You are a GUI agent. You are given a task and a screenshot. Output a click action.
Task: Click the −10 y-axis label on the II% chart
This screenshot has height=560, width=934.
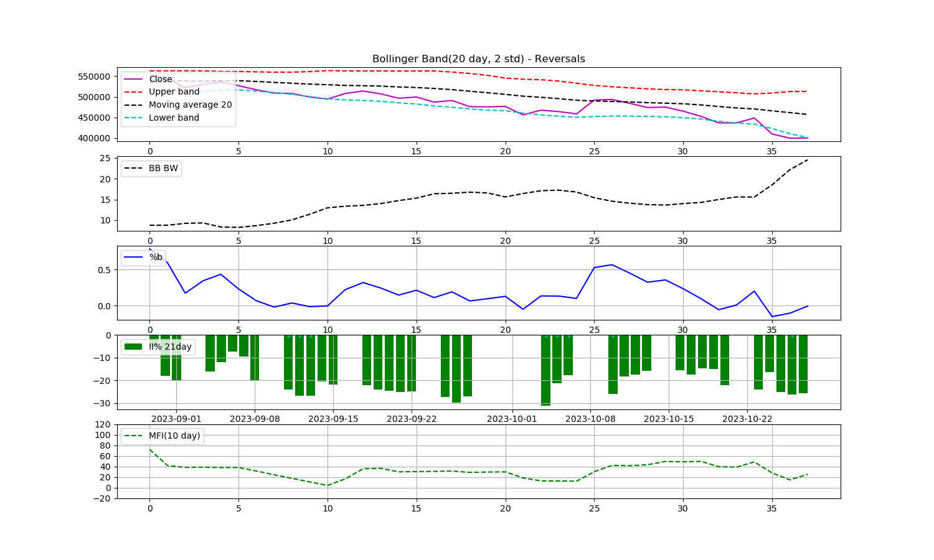pos(101,358)
